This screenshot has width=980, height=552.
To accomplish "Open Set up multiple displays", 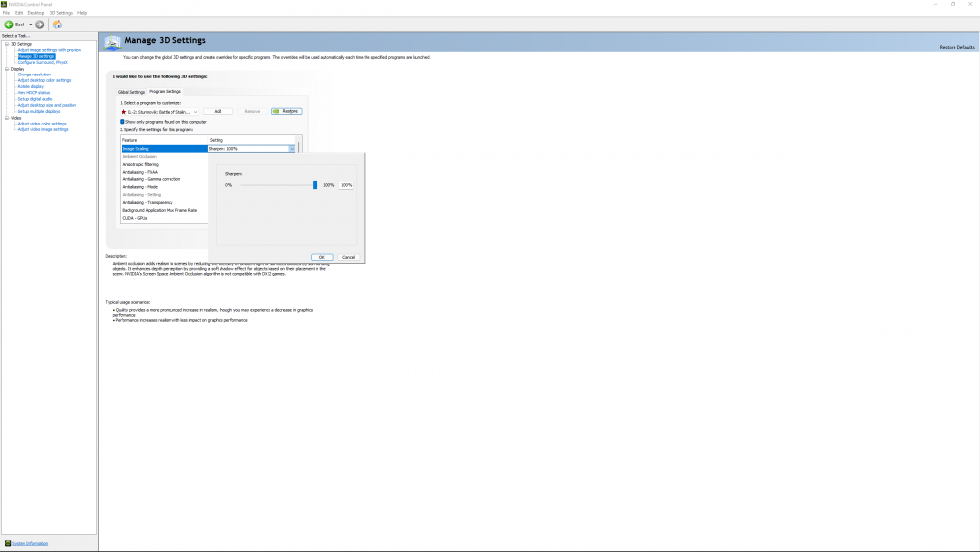I will tap(38, 111).
